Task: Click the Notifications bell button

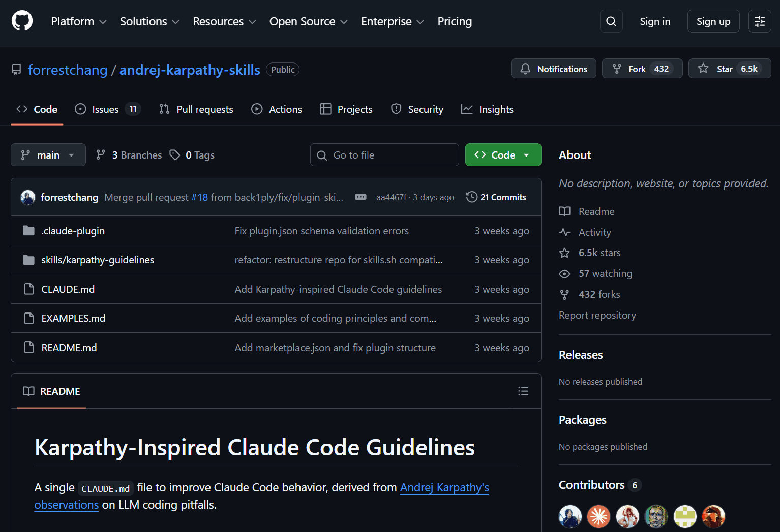Action: coord(553,69)
